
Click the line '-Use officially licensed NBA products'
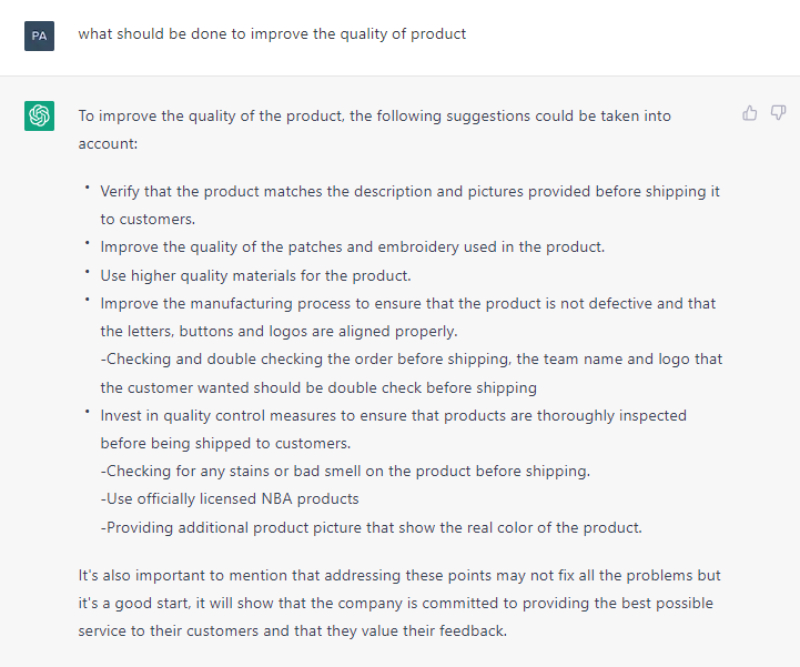[230, 499]
